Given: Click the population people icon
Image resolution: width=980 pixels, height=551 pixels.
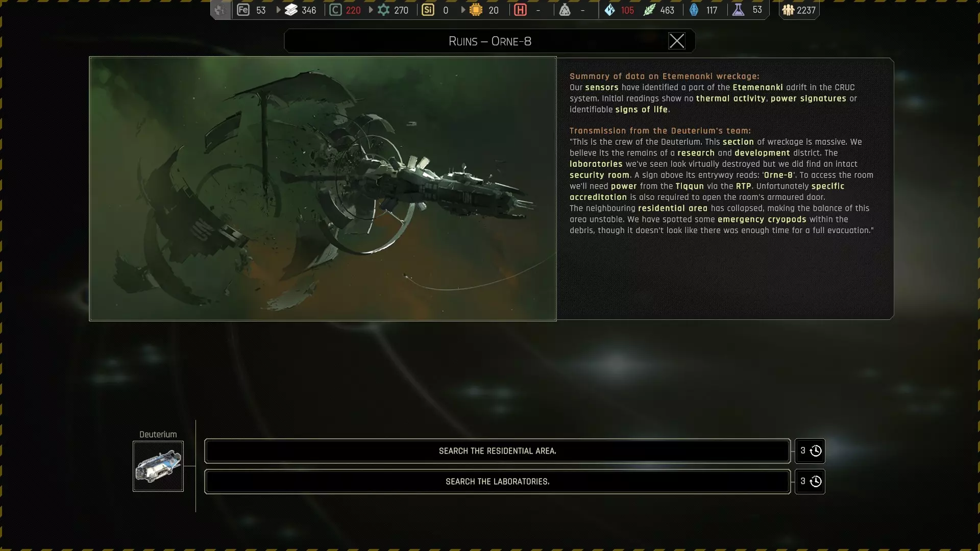Looking at the screenshot, I should (788, 10).
